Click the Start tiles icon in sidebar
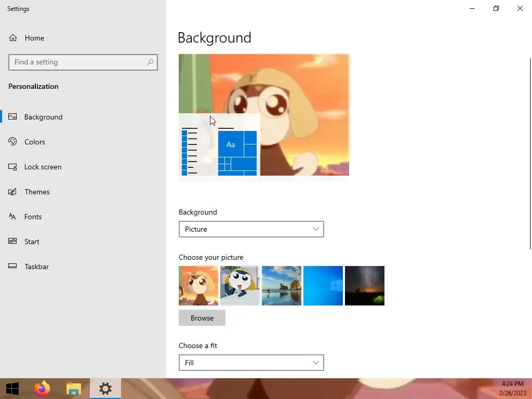This screenshot has height=399, width=532. tap(12, 241)
